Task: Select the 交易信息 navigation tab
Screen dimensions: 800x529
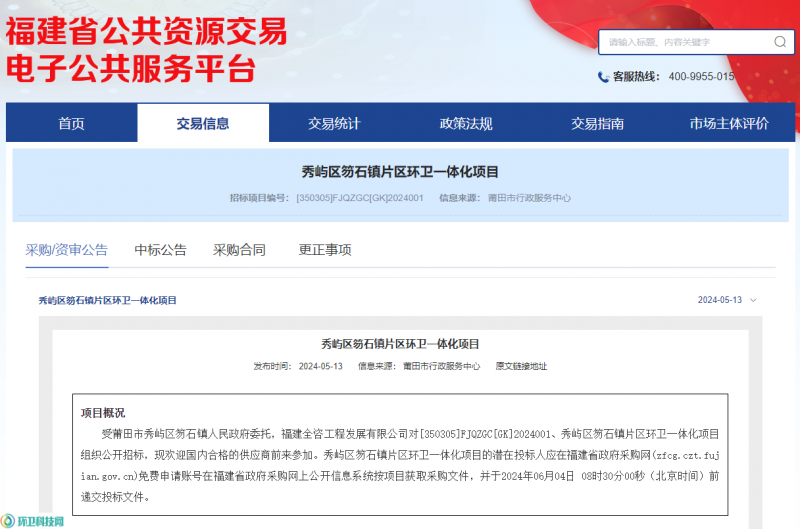Action: pyautogui.click(x=203, y=123)
